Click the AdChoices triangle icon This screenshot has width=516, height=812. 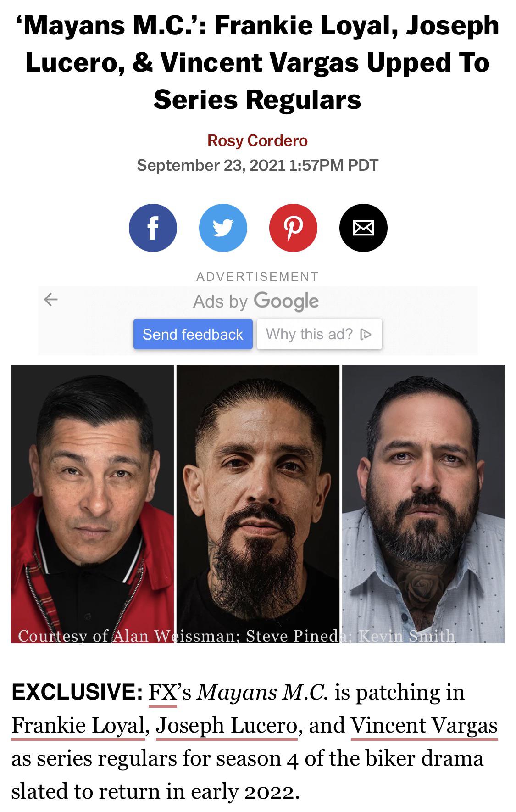tap(366, 335)
